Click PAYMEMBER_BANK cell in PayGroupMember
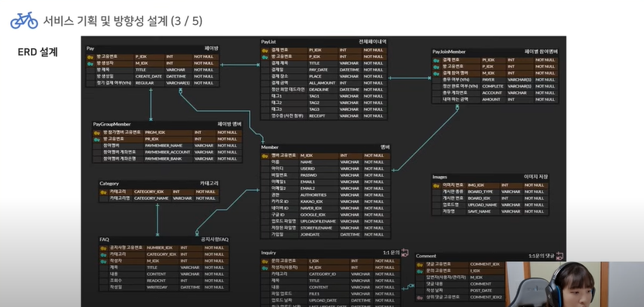Viewport: 644px width, 307px height. coord(168,159)
